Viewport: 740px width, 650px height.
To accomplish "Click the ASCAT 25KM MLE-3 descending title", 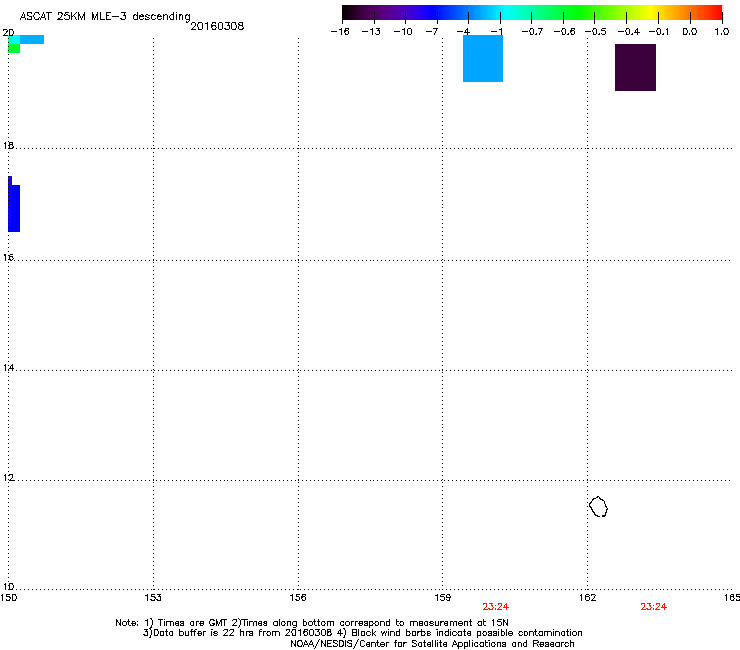I will coord(105,16).
